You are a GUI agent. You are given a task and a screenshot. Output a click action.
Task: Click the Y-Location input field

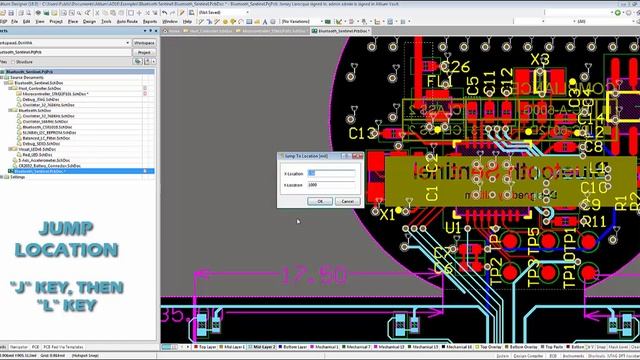coord(331,185)
